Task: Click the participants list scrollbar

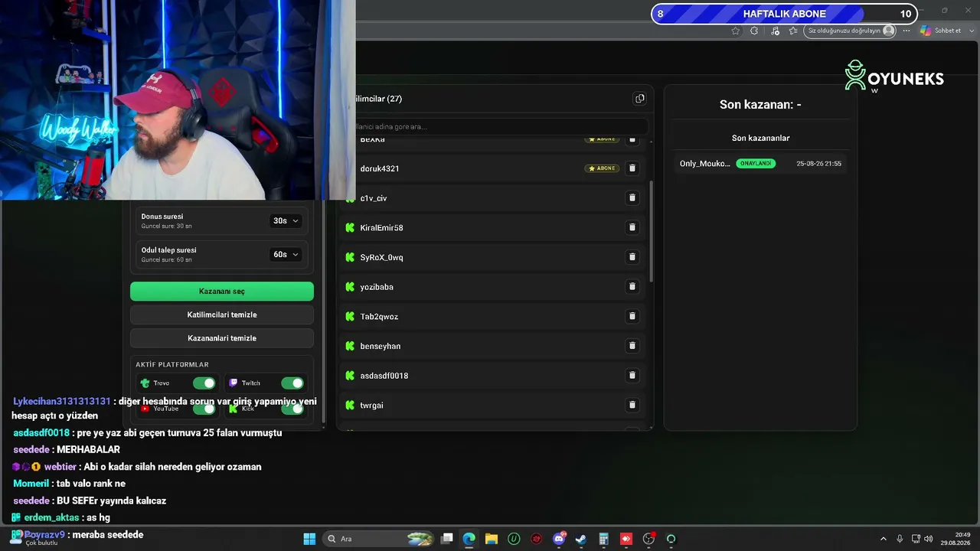Action: point(651,231)
